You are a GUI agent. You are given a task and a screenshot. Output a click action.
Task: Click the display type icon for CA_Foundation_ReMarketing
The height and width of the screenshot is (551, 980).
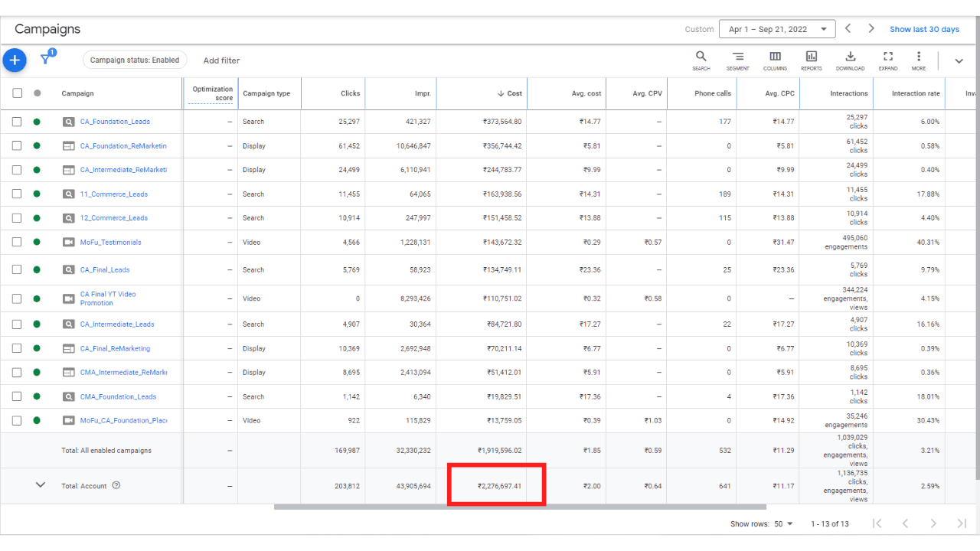coord(69,146)
